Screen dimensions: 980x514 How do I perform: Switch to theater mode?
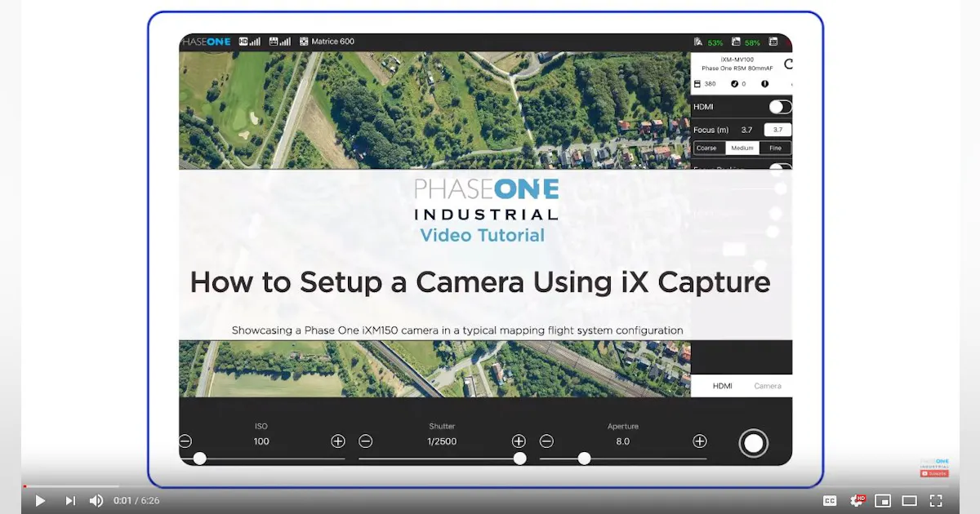(909, 500)
